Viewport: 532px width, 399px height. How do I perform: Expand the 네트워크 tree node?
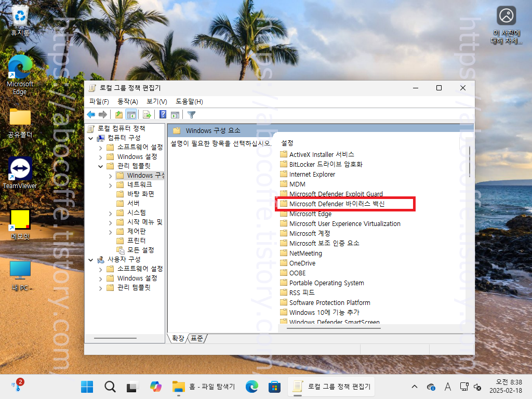click(110, 185)
